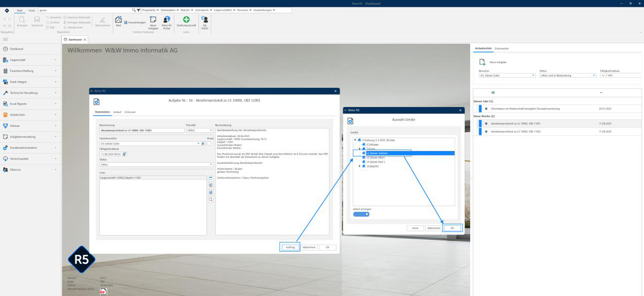Open Aufgabenverwaltung in the sidebar
This screenshot has height=296, width=644.
click(30, 136)
